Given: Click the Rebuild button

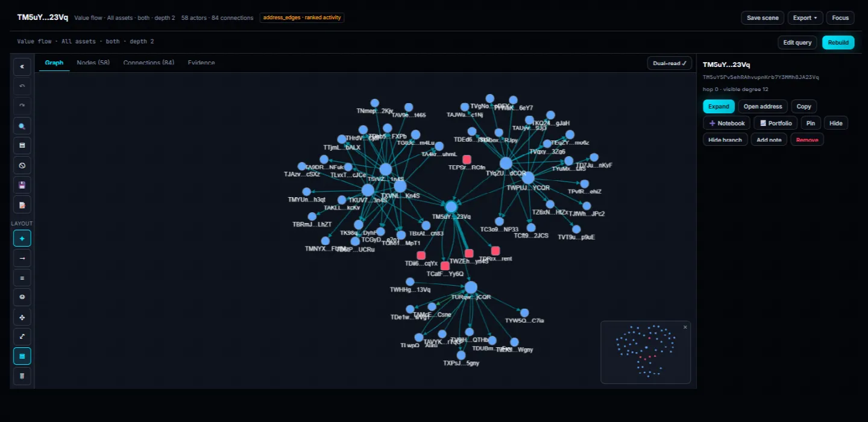Looking at the screenshot, I should pos(838,42).
